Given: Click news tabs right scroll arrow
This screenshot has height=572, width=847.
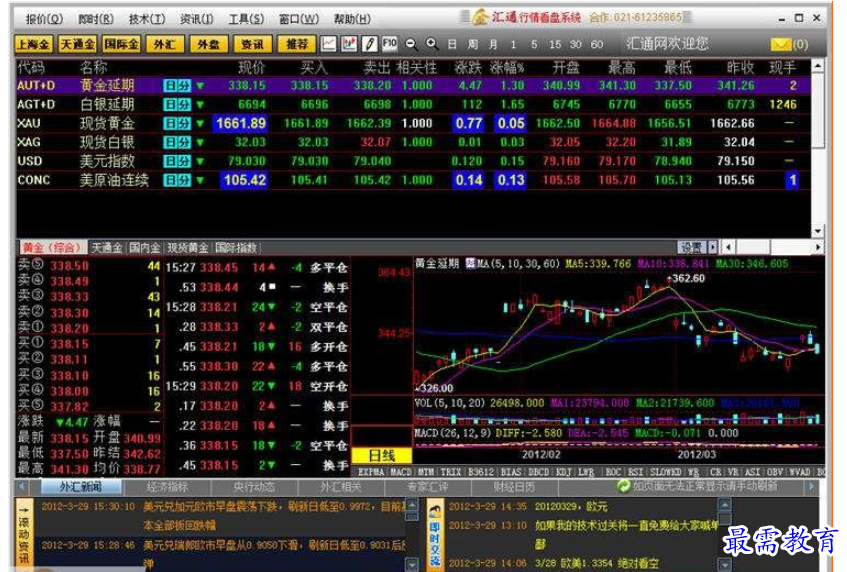Looking at the screenshot, I should pyautogui.click(x=811, y=487).
